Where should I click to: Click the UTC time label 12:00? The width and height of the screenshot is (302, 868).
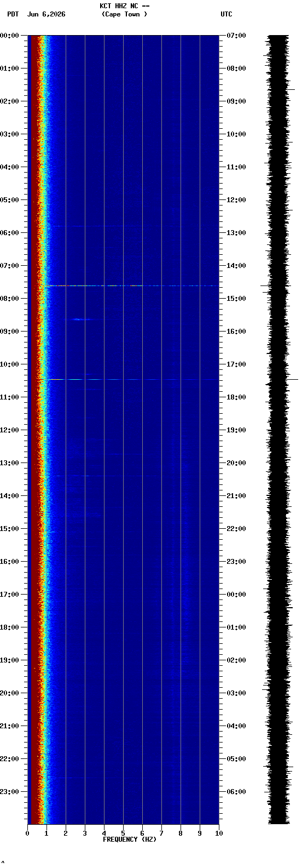pos(236,200)
